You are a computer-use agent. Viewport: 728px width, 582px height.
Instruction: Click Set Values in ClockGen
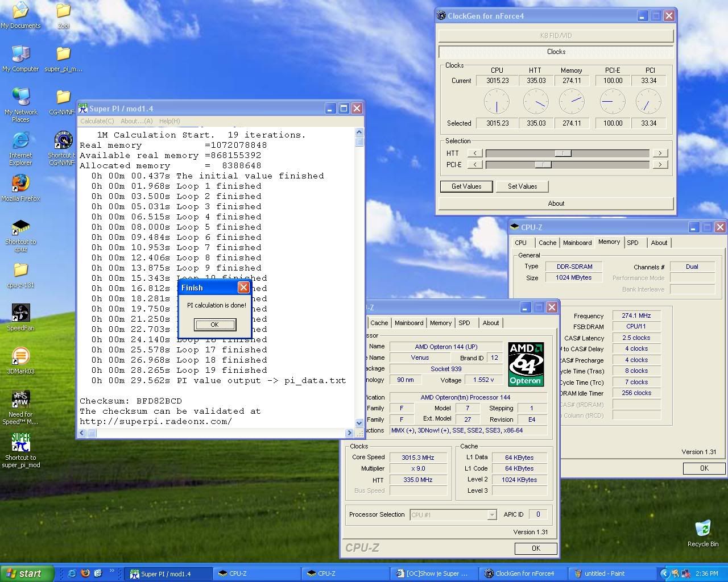coord(522,186)
